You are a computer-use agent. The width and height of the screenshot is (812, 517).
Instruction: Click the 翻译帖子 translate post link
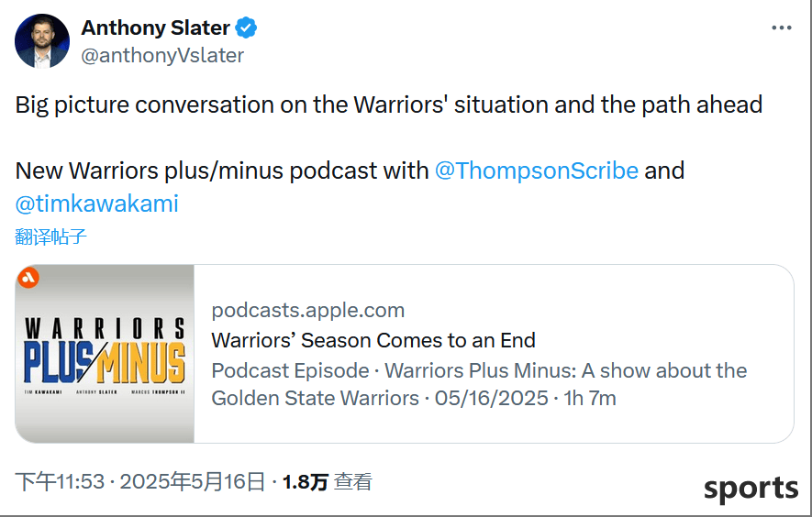coord(50,236)
